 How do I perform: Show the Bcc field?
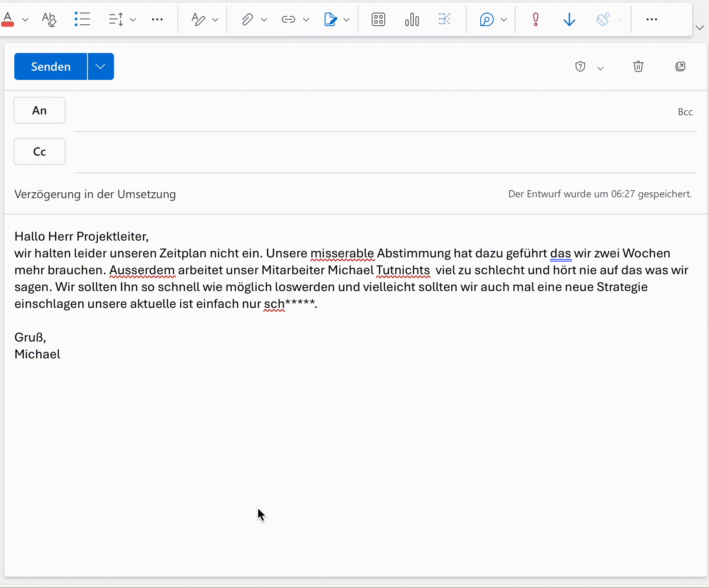tap(685, 111)
